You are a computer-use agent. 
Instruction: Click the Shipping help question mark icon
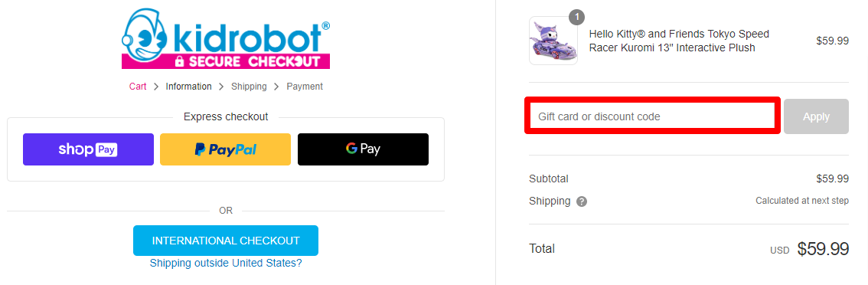point(581,201)
